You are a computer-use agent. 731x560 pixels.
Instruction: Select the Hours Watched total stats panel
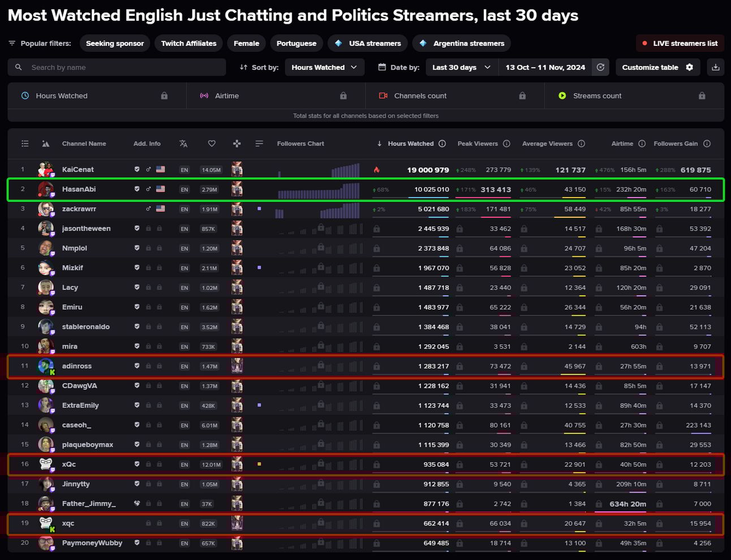[97, 96]
